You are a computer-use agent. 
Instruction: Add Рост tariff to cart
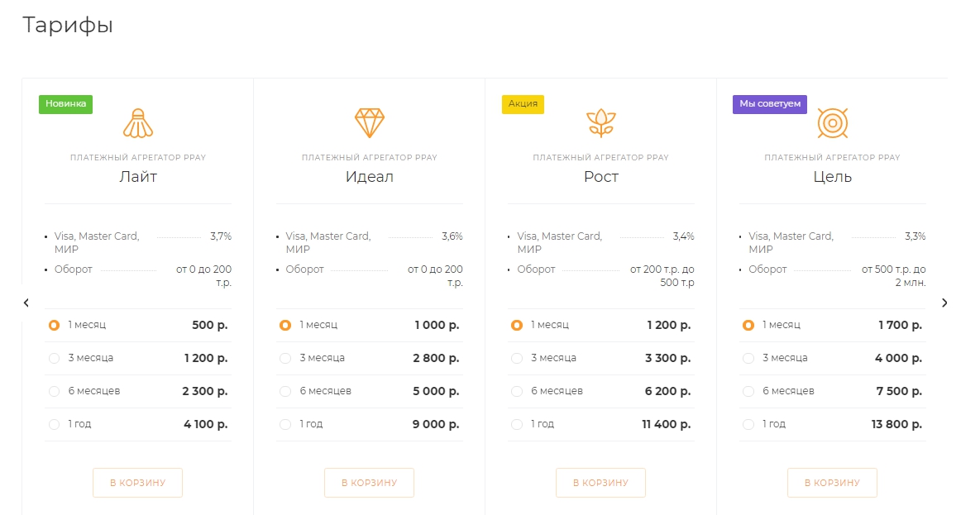[x=600, y=483]
